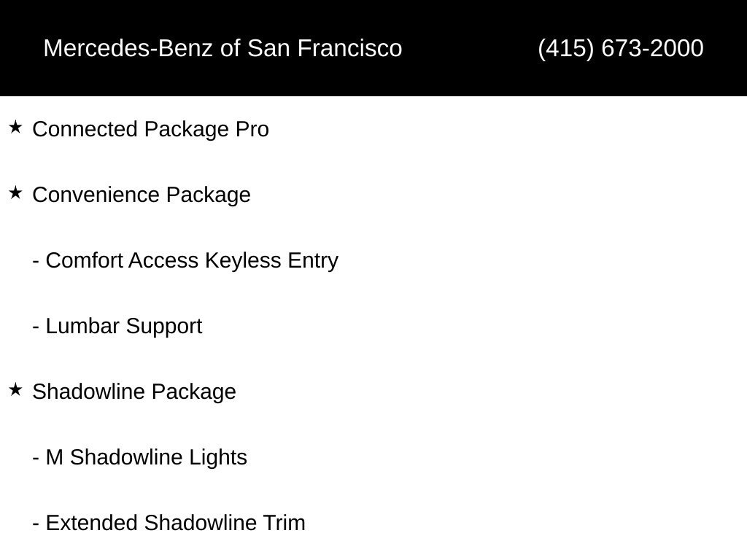
Task: Call the (415) 673-2000 phone number
Action: [x=620, y=48]
